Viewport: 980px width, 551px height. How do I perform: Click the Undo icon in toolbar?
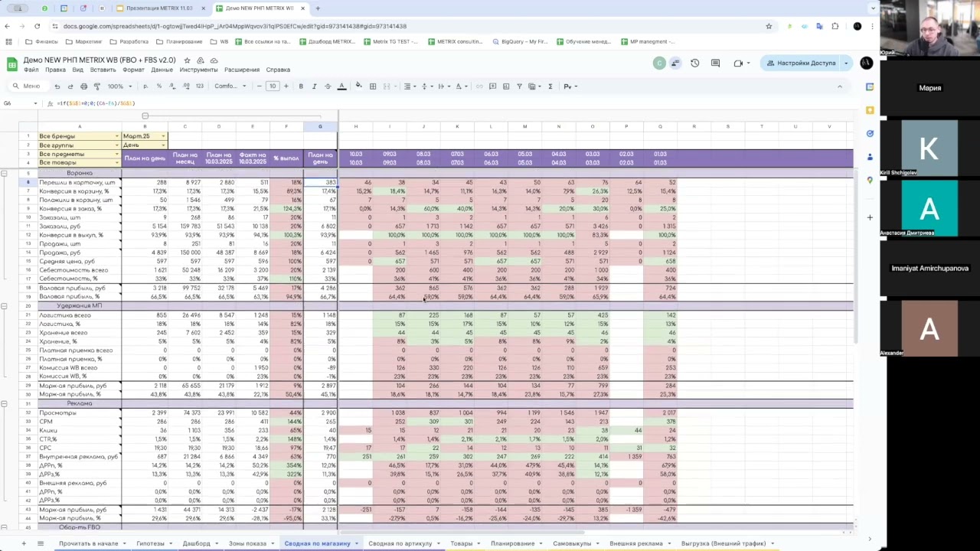57,86
